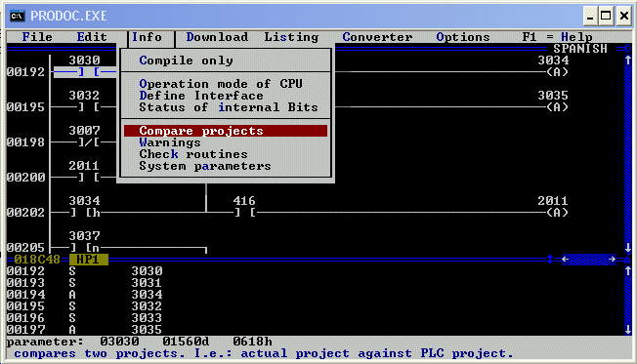Open the Info menu
637x364 pixels.
click(x=147, y=37)
